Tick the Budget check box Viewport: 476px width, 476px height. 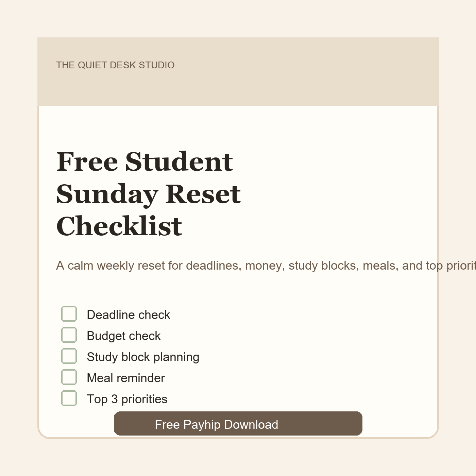(69, 335)
